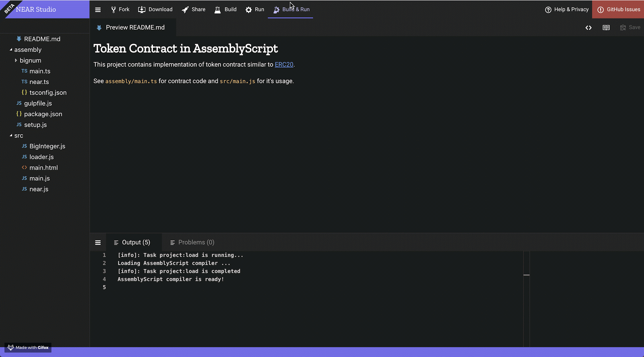Open BigInteger.js from the file tree
The height and width of the screenshot is (357, 644).
point(47,146)
